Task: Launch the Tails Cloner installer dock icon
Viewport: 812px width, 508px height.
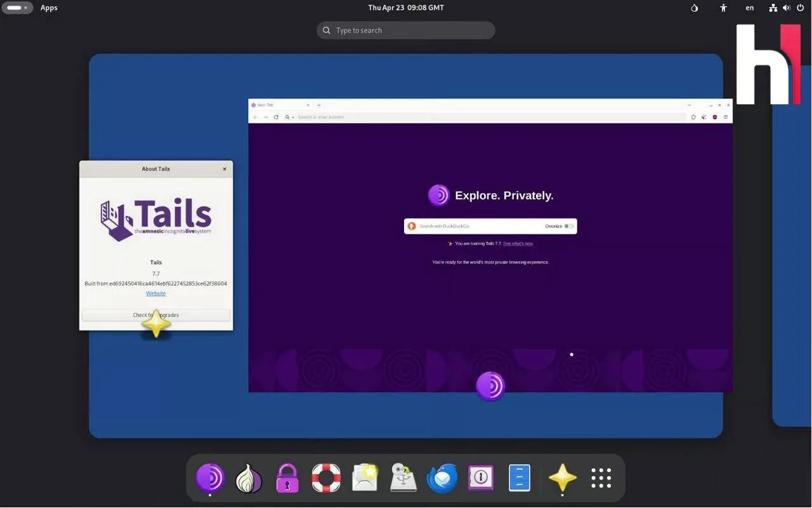Action: pos(403,478)
